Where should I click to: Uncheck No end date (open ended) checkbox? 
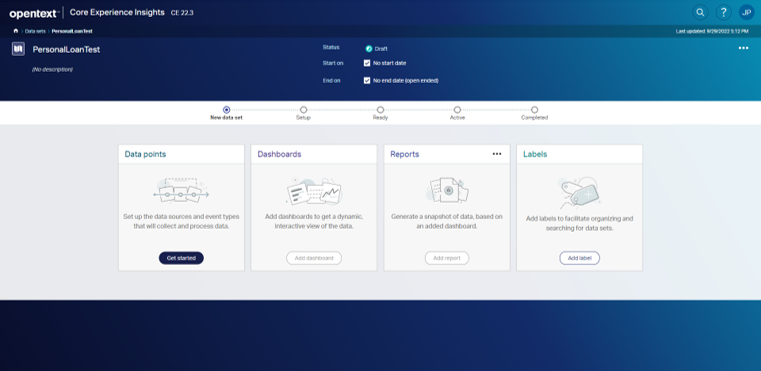click(367, 81)
